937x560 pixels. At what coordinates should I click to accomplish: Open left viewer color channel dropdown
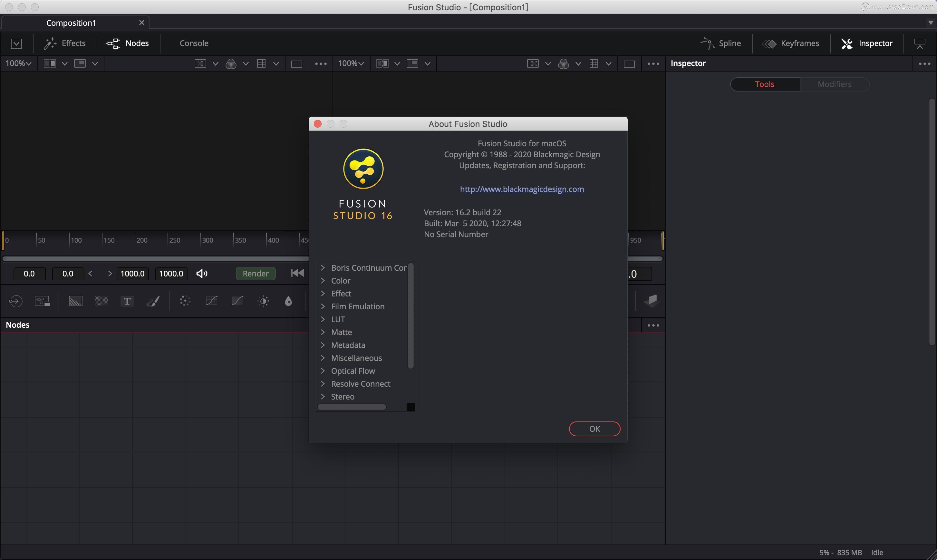click(x=246, y=64)
